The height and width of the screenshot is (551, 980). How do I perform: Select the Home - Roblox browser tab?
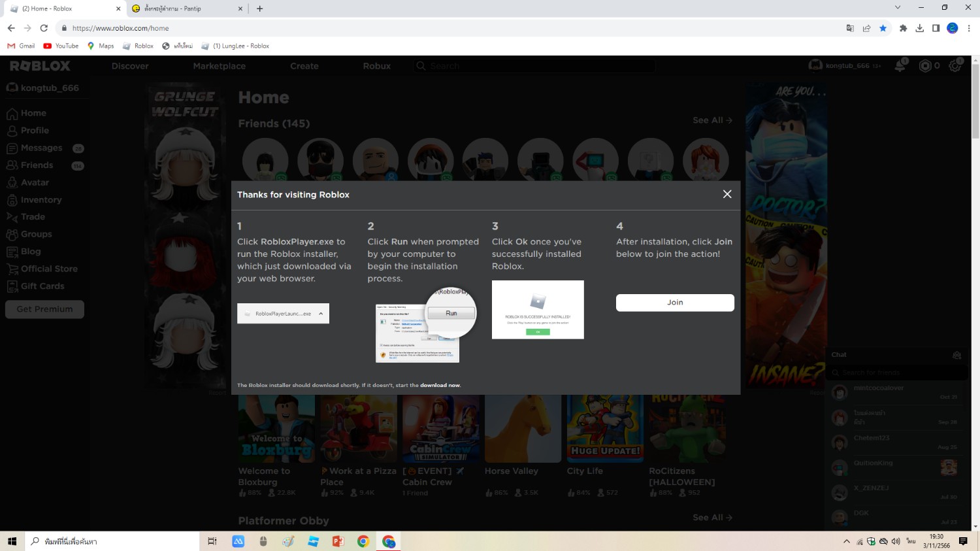point(63,8)
